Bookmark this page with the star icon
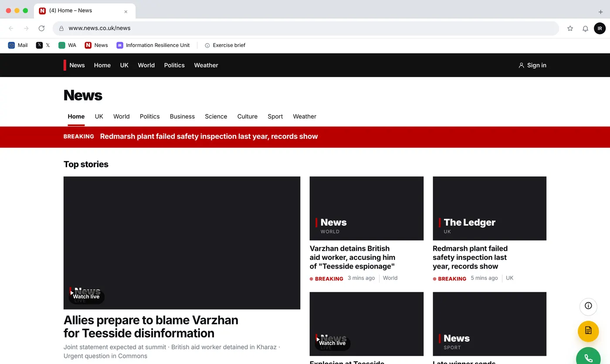 (570, 28)
